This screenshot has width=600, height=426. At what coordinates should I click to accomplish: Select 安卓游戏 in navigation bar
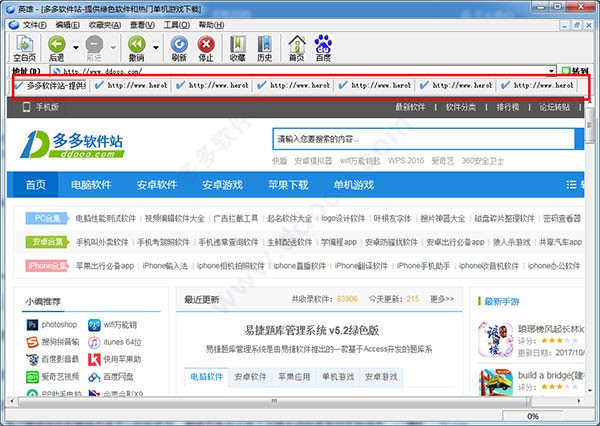222,185
